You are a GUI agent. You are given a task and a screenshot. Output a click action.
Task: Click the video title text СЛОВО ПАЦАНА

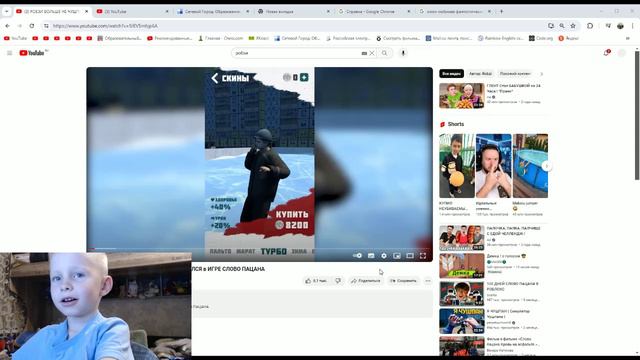click(244, 269)
